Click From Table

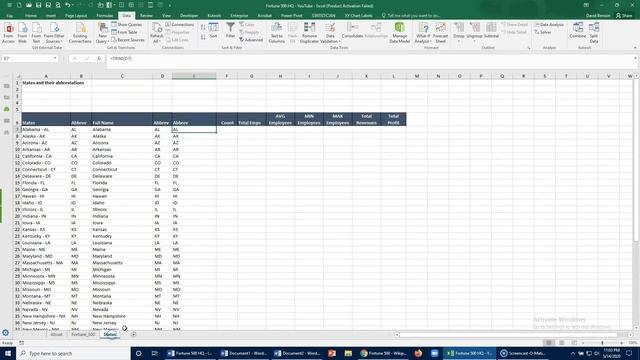124,32
